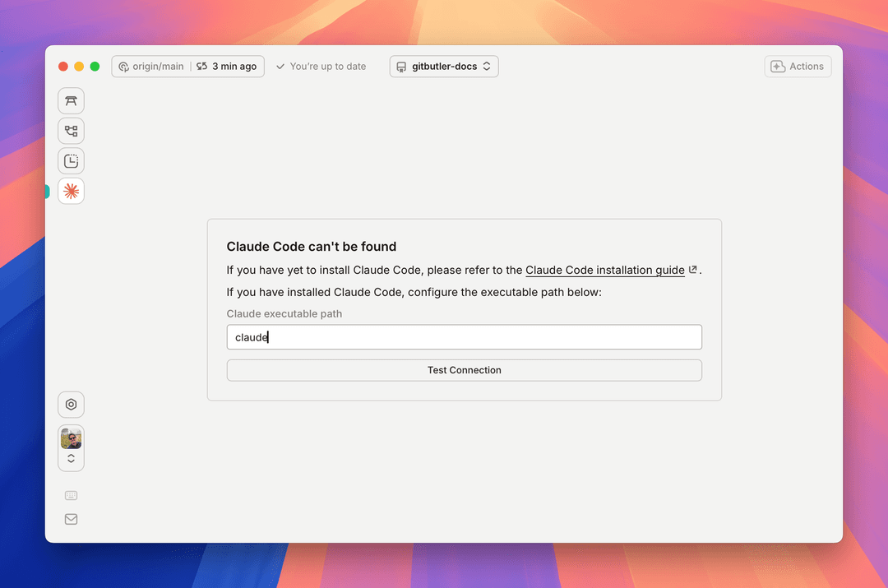Click the sparkle icon in Actions button
Screen dimensions: 888x588
(778, 67)
